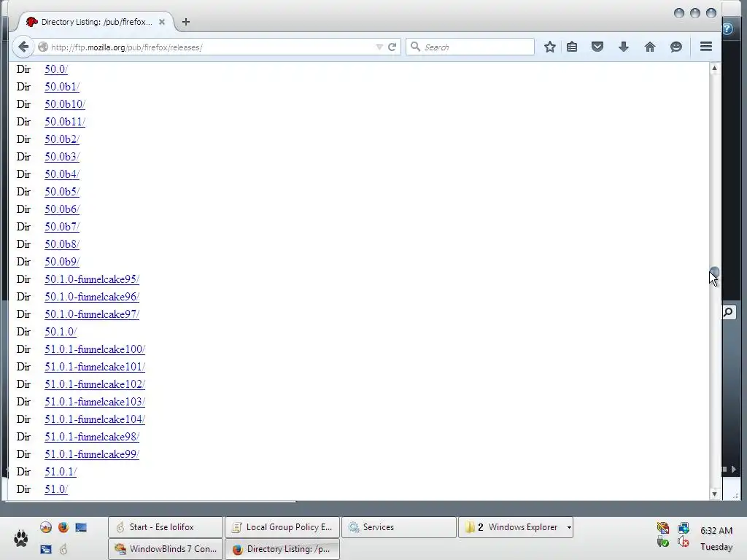
Task: Click the paw print Start button
Action: (20, 538)
